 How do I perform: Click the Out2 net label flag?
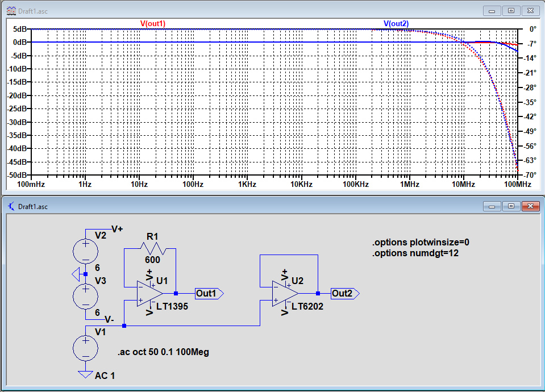[x=345, y=294]
